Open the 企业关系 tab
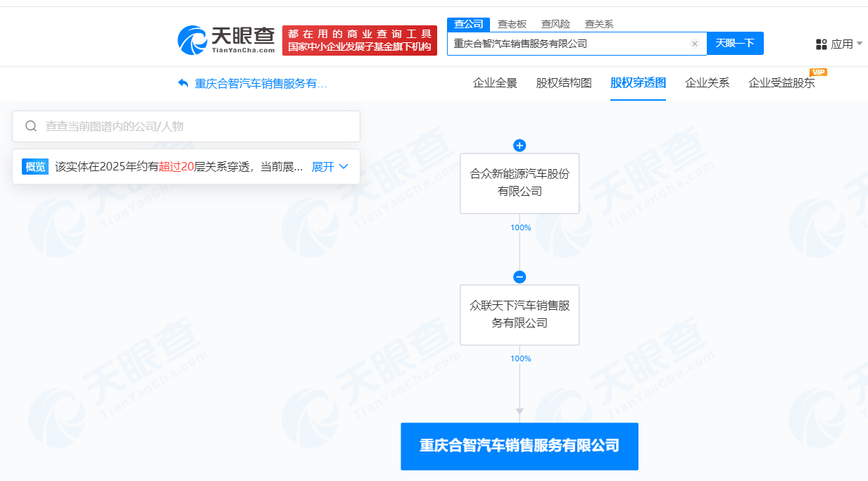The height and width of the screenshot is (481, 868). [707, 83]
